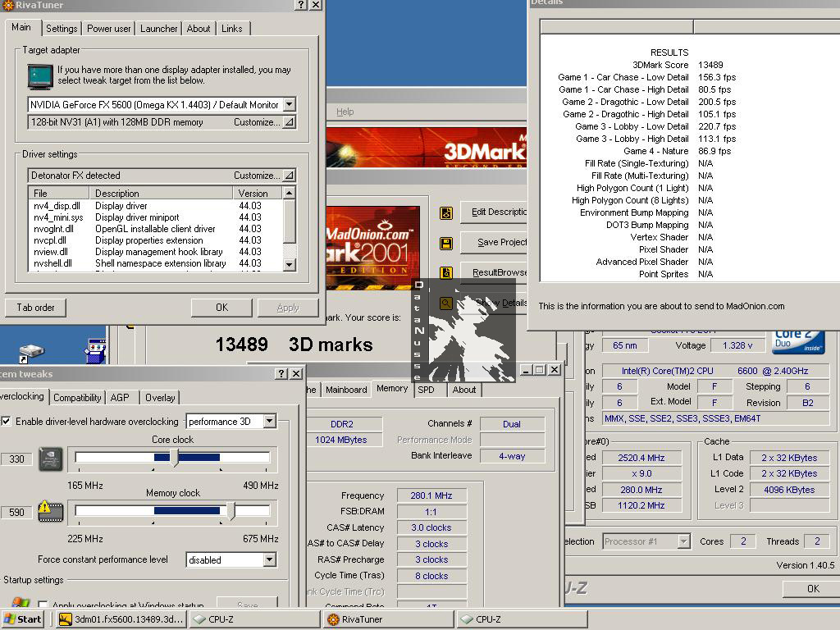
Task: Click the Save Project disk icon
Action: (x=445, y=244)
